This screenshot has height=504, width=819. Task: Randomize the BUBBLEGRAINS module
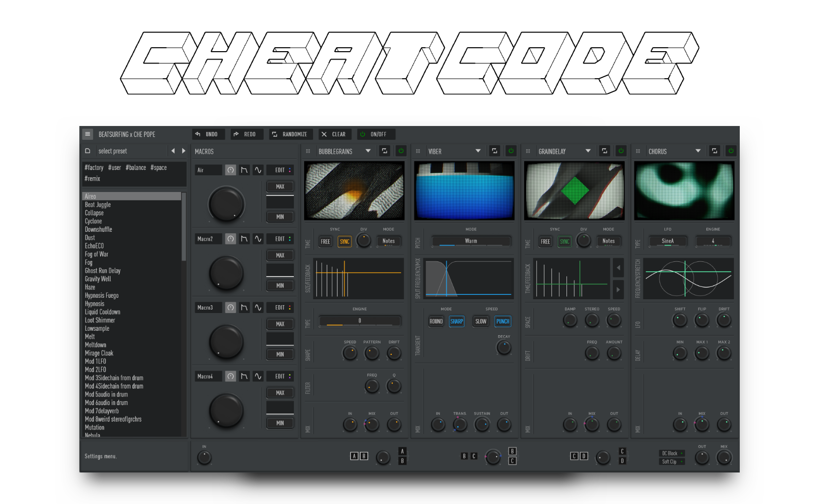click(385, 151)
